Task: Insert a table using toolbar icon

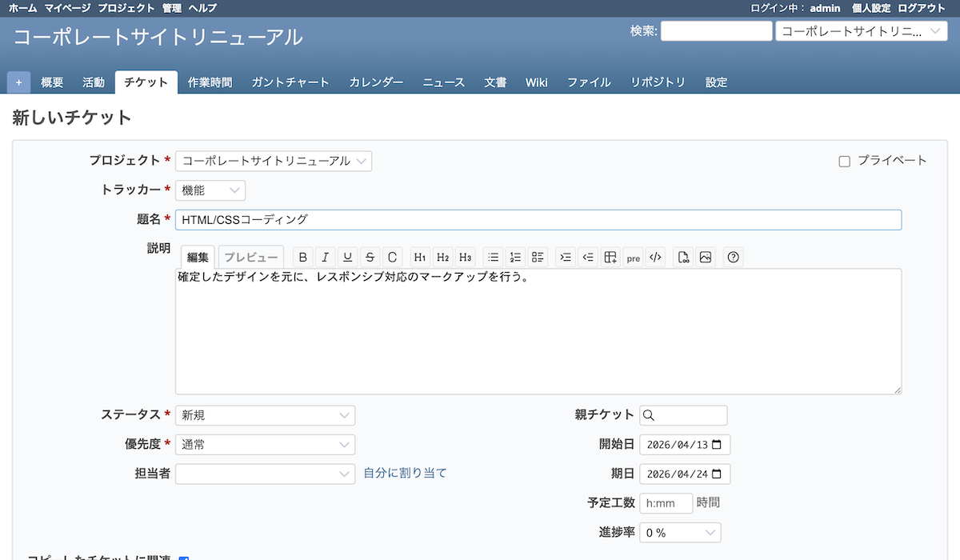Action: (610, 257)
